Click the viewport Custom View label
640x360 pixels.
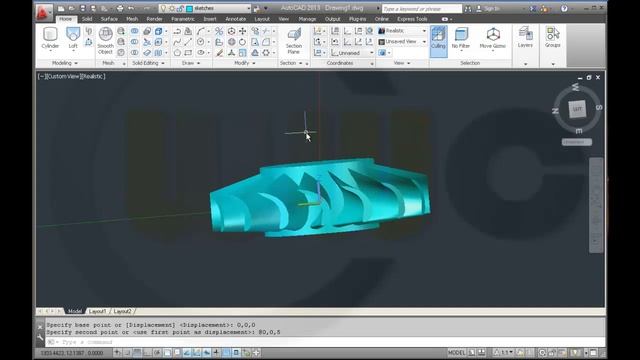(64, 76)
